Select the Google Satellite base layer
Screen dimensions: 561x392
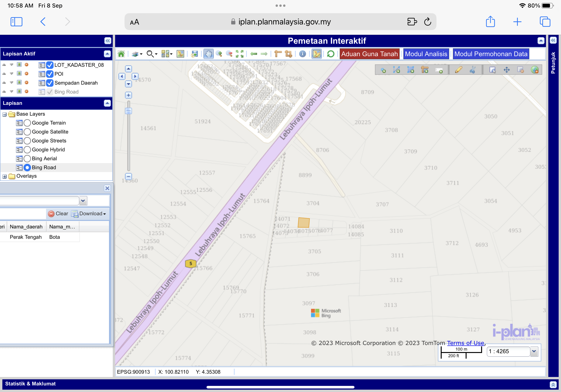(x=27, y=132)
